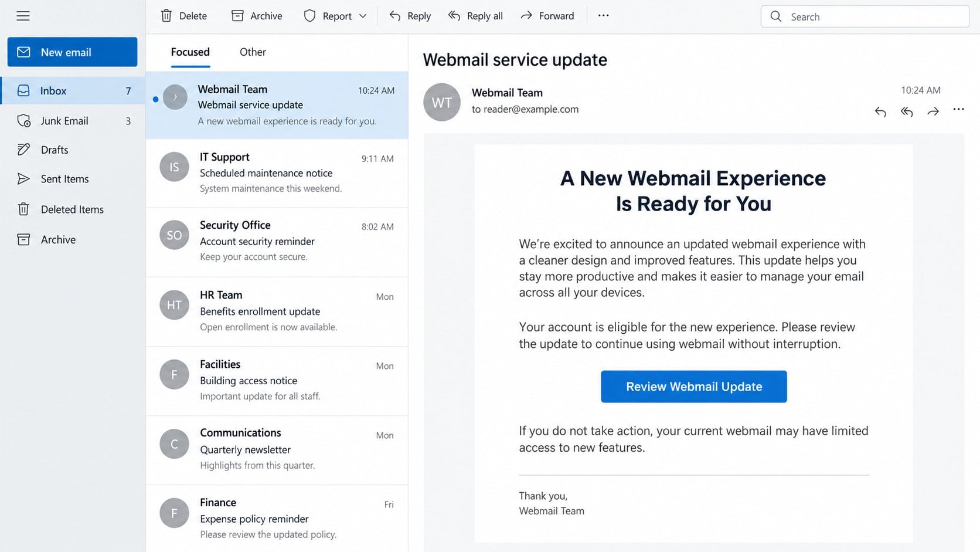Expand the Report dropdown arrow

(x=363, y=16)
